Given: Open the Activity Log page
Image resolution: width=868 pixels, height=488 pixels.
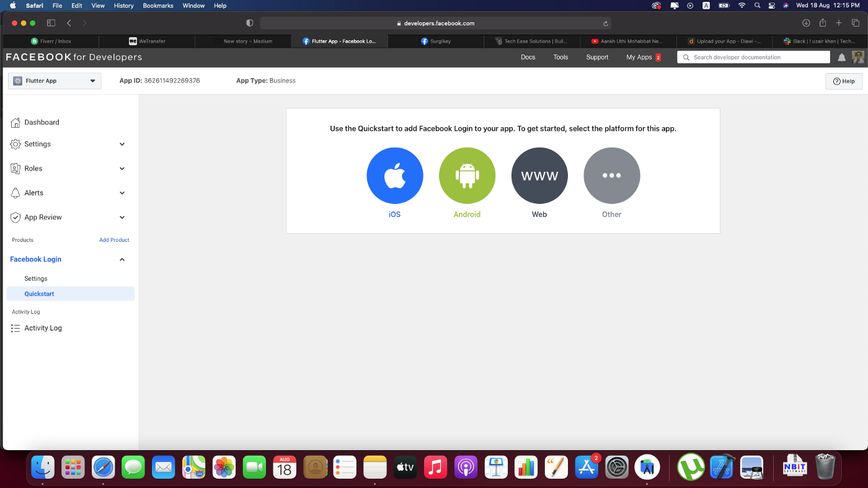Looking at the screenshot, I should (x=43, y=328).
